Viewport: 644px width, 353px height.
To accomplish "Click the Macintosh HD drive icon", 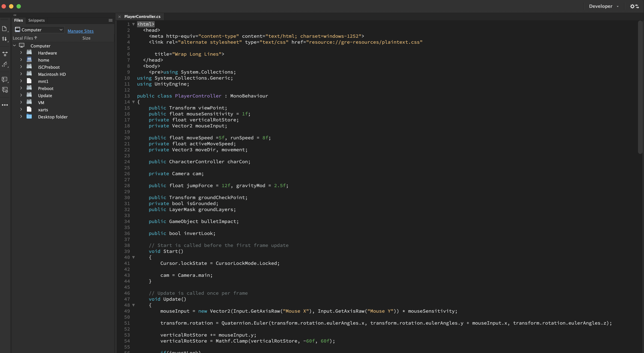I will point(29,74).
